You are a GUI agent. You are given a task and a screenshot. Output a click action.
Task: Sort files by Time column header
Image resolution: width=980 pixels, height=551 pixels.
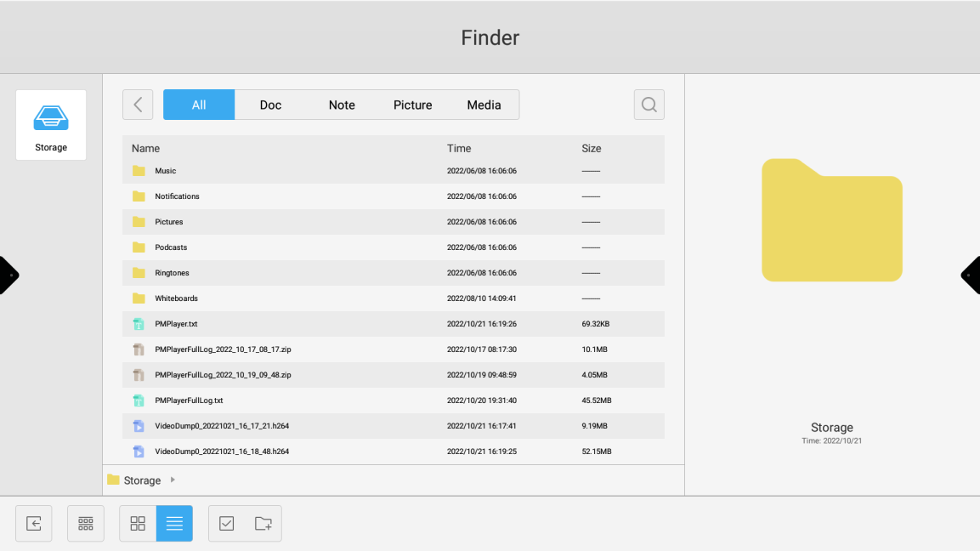pyautogui.click(x=459, y=148)
